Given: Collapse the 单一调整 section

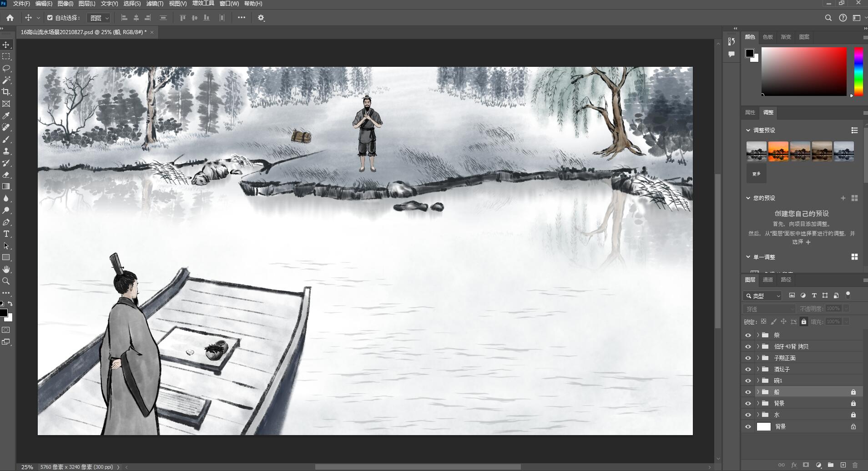Looking at the screenshot, I should [748, 257].
